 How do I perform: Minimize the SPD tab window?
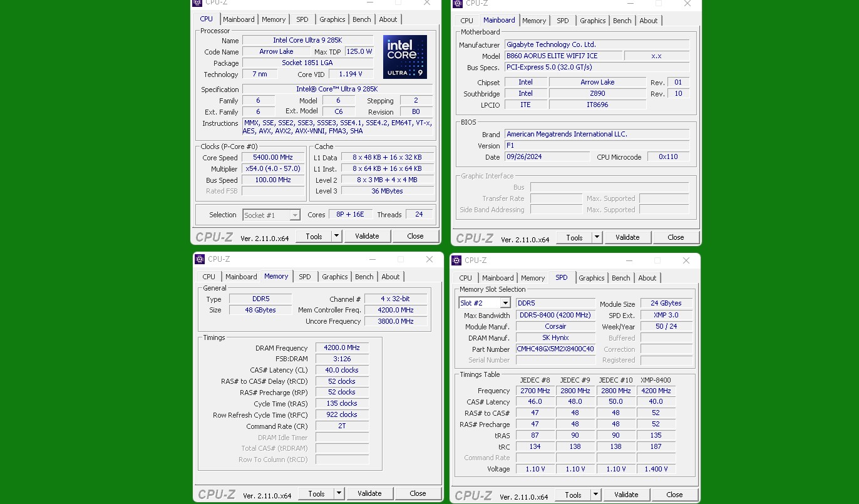[x=629, y=260]
